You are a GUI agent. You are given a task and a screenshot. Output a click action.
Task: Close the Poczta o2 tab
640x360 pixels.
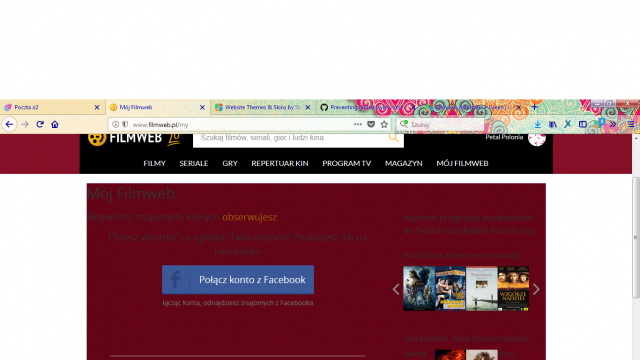97,107
